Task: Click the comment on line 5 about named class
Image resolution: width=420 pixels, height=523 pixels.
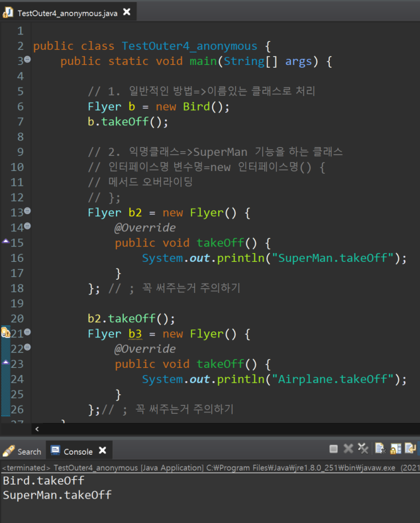Action: [x=201, y=91]
